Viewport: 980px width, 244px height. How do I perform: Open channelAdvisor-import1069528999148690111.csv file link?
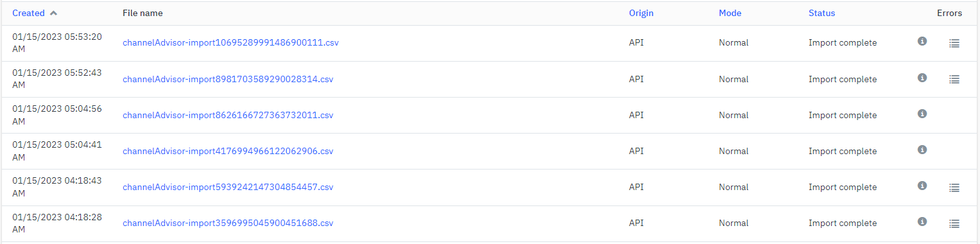[x=230, y=43]
